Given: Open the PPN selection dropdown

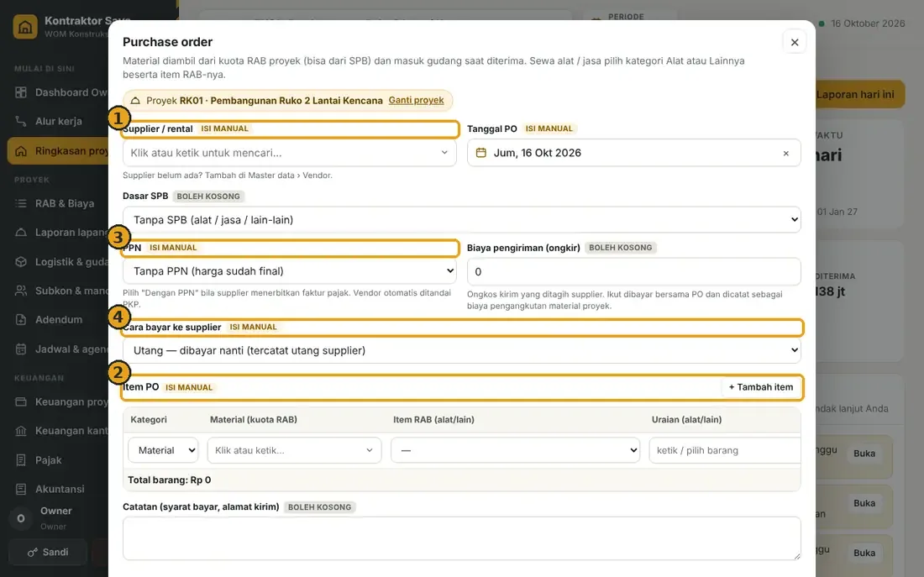Looking at the screenshot, I should [289, 271].
